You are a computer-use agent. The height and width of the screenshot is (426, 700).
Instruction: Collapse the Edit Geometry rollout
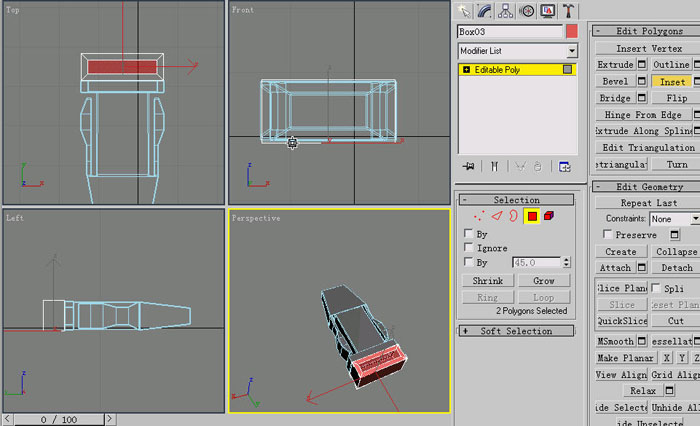[x=647, y=187]
